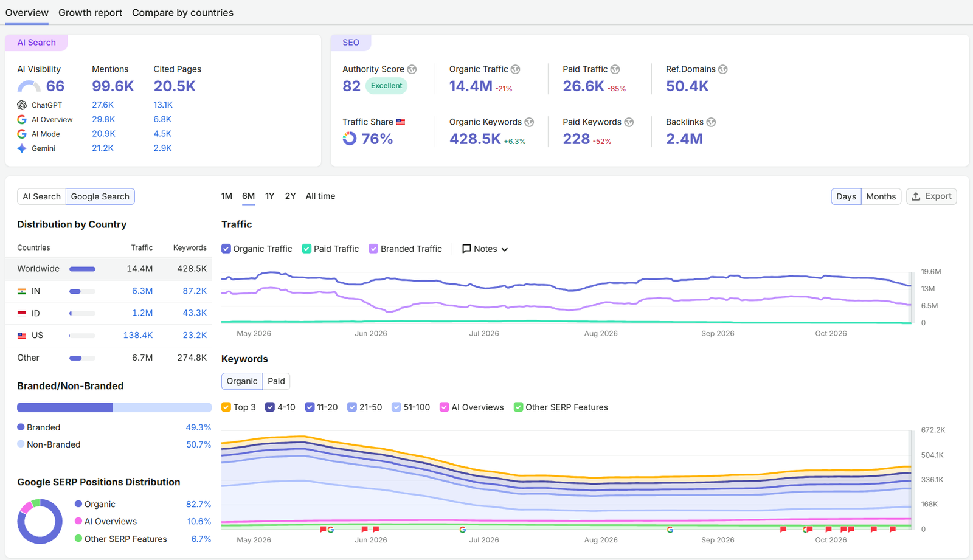The image size is (973, 560).
Task: Open the ChatGPT mentions value 27.6K
Action: [103, 105]
